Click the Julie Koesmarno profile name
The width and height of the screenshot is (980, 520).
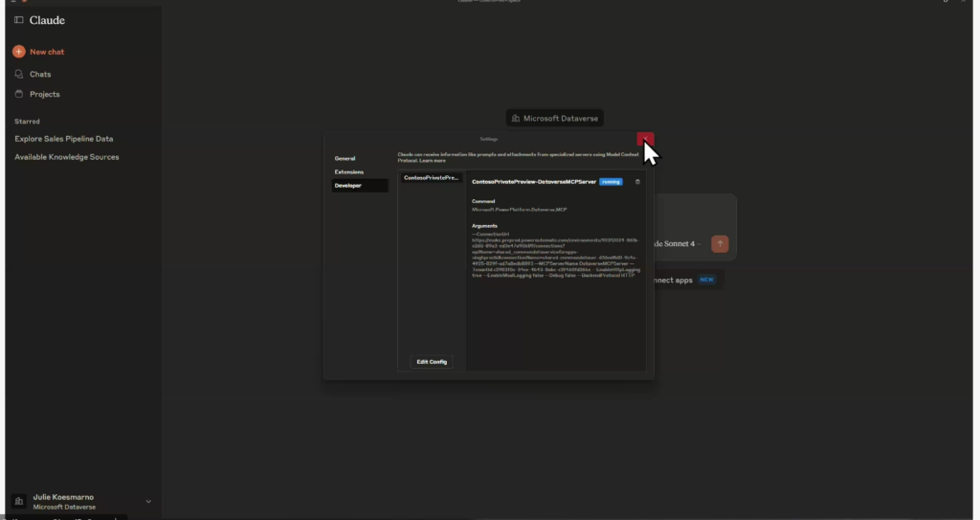click(x=63, y=497)
